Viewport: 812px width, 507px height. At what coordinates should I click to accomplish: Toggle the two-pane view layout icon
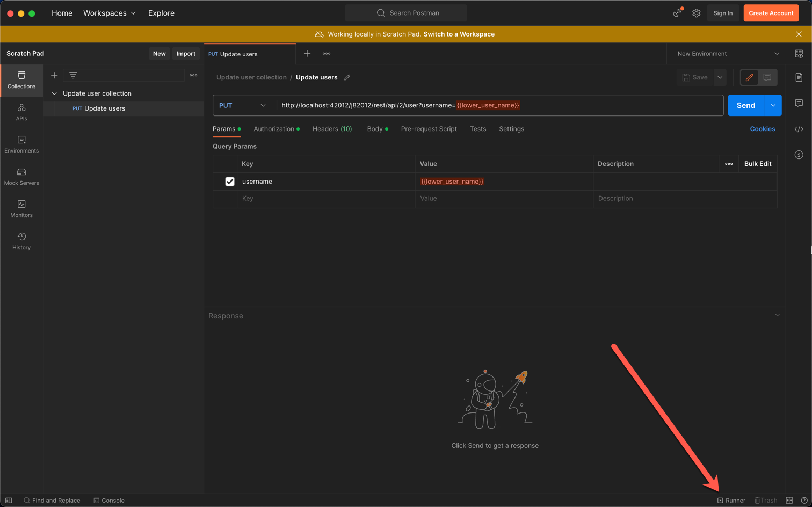pyautogui.click(x=789, y=501)
